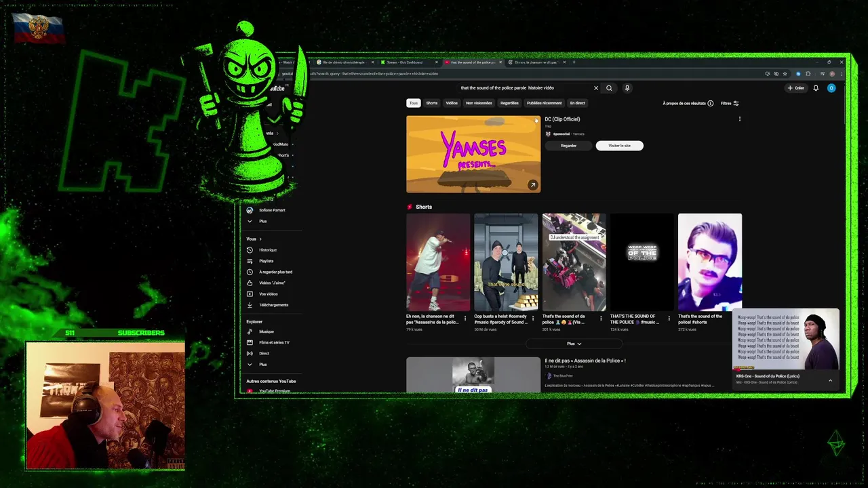868x488 pixels.
Task: Open options menu for "Eh non, la chanson" short
Action: coord(465,318)
